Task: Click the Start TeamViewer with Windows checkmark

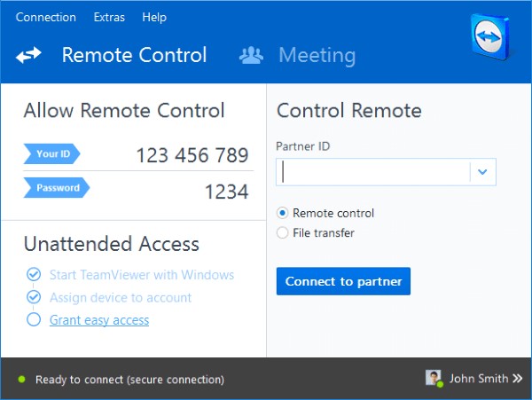Action: (x=34, y=274)
